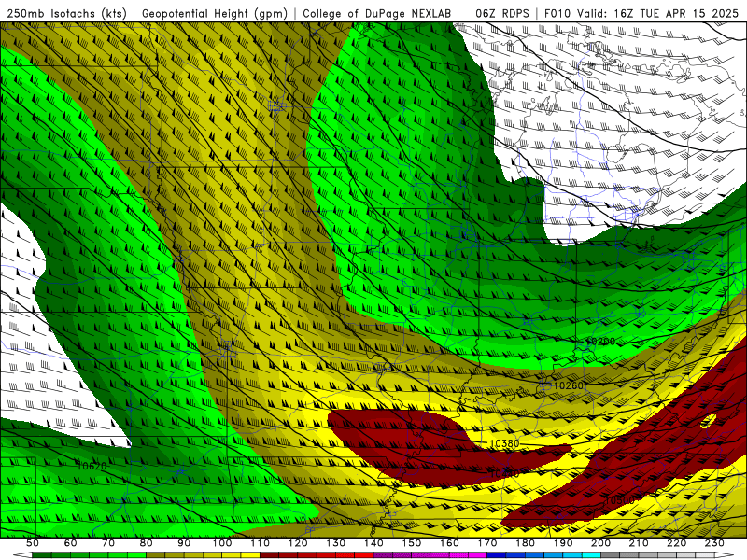Click the 170 value on color scale
Viewport: 747px width, 560px height.
(487, 543)
